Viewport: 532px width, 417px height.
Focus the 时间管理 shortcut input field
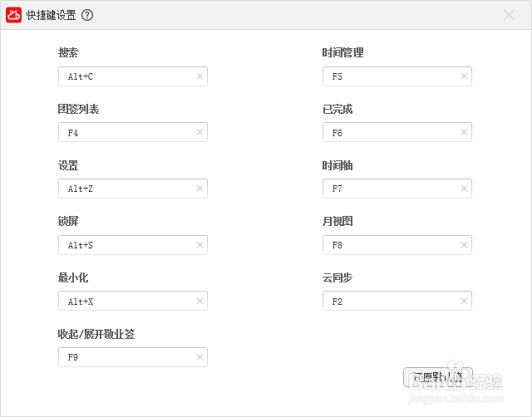tap(389, 76)
